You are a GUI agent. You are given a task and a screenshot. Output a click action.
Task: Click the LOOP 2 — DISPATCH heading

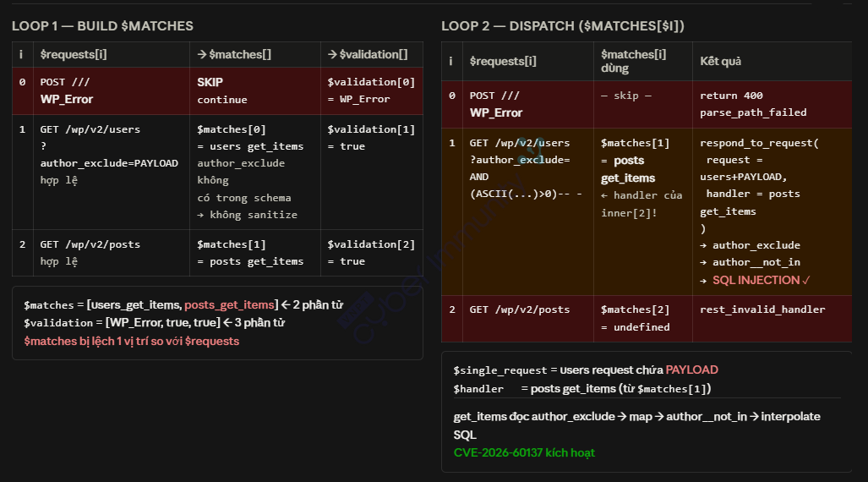562,26
